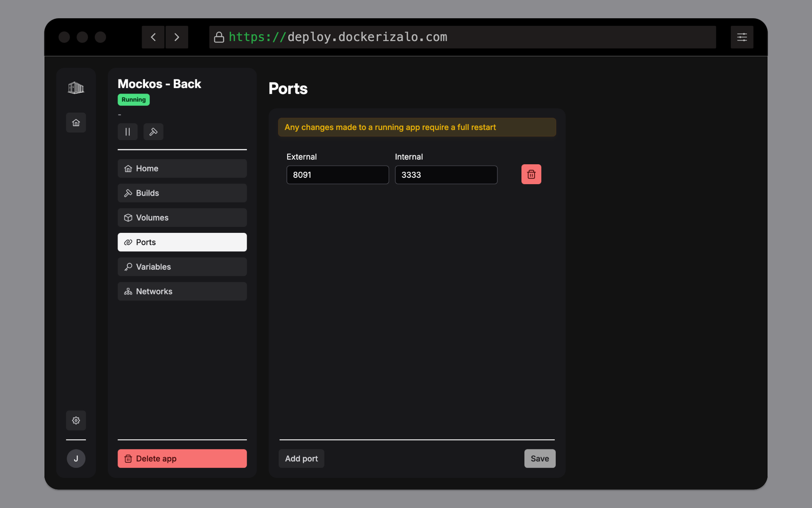
Task: Delete the 8091 port mapping
Action: coord(531,174)
